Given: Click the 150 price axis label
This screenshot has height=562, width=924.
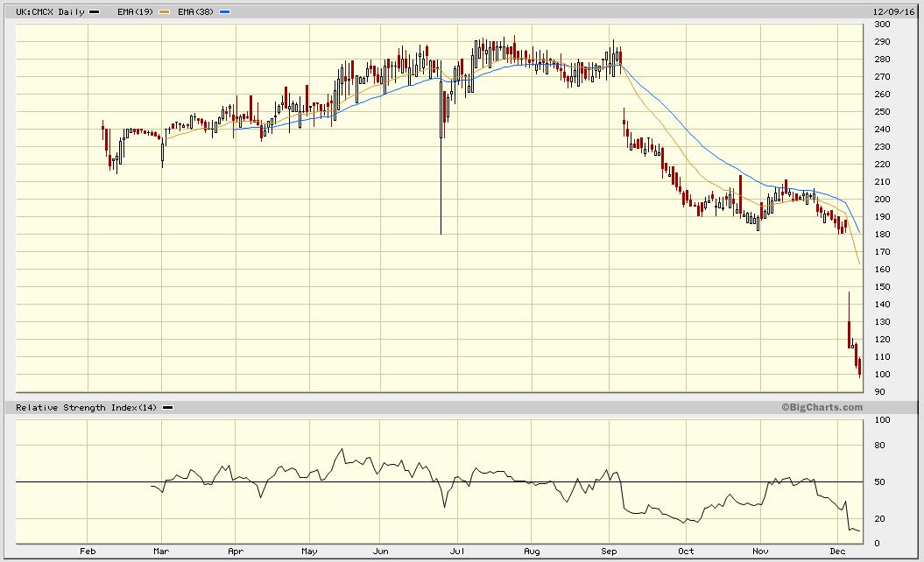Looking at the screenshot, I should 882,287.
